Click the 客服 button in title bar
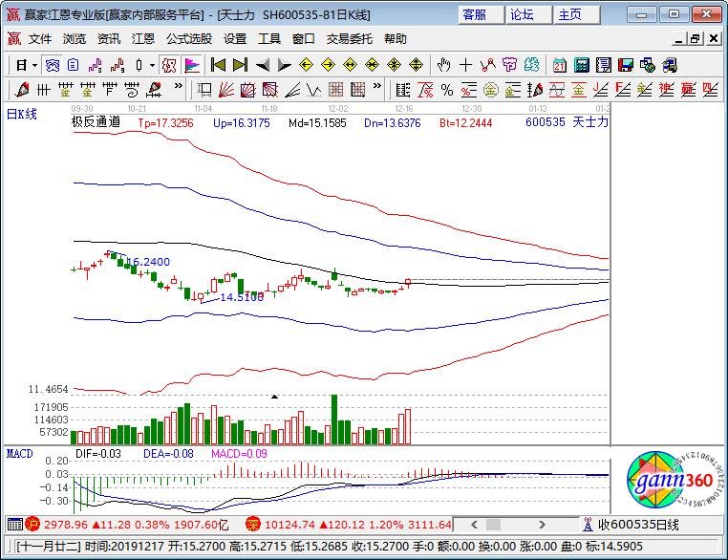Image resolution: width=728 pixels, height=560 pixels. tap(481, 15)
